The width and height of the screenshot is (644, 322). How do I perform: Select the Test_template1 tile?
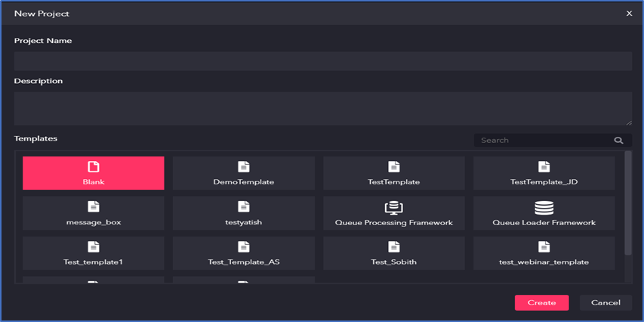pos(93,253)
